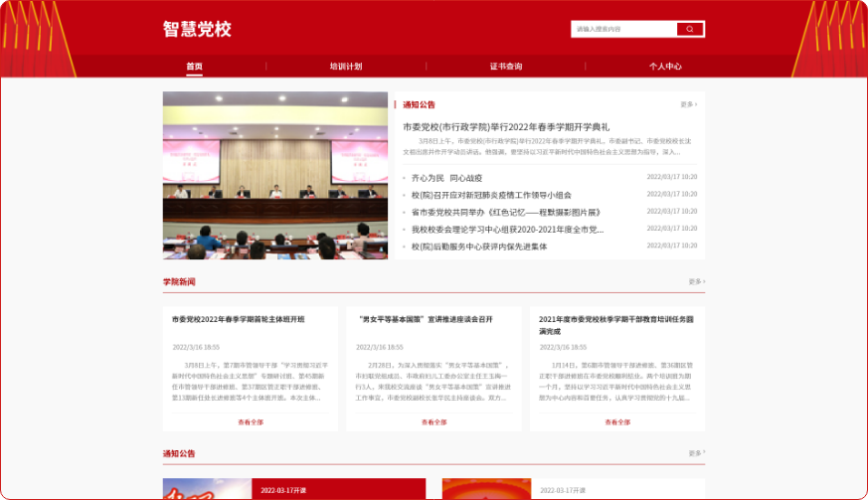The width and height of the screenshot is (868, 500).
Task: Click 更多 in 学院新闻 section
Action: coord(697,281)
